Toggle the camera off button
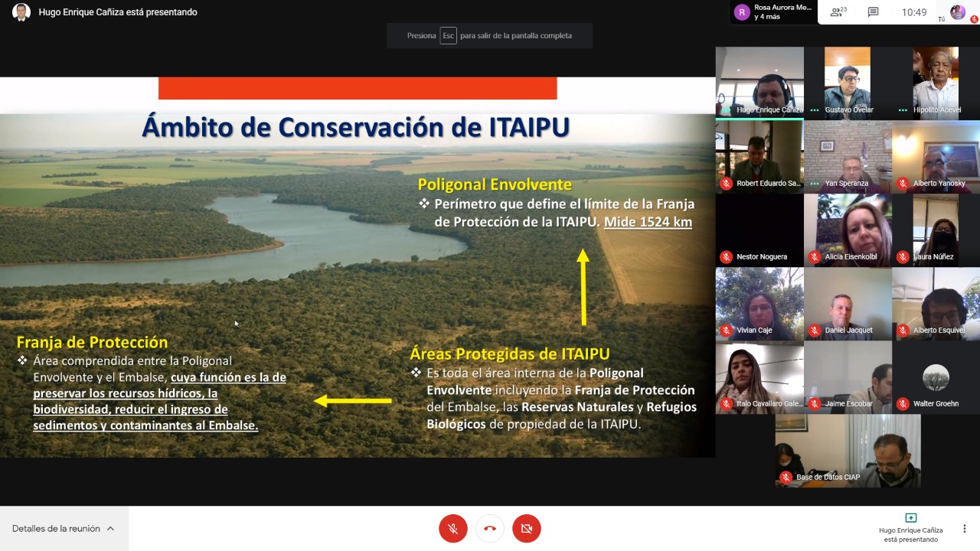980x551 pixels. [527, 529]
